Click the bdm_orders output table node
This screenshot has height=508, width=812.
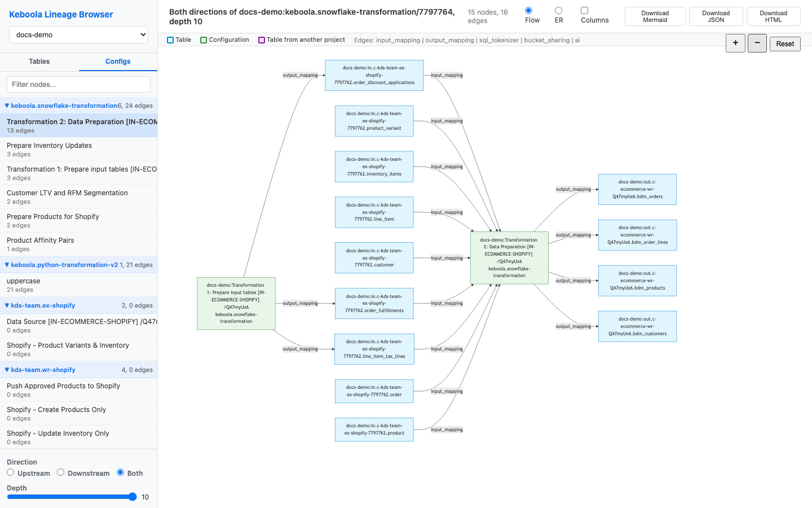click(637, 189)
